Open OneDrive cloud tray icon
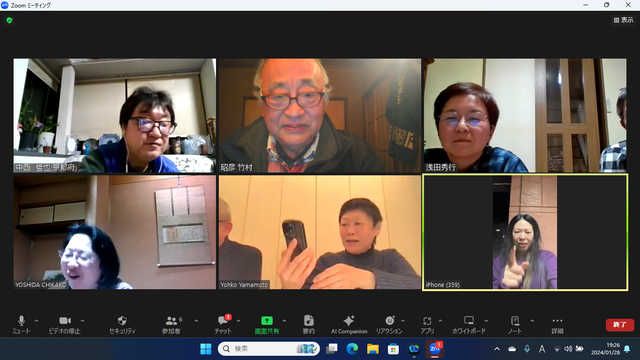The width and height of the screenshot is (640, 360). (512, 349)
